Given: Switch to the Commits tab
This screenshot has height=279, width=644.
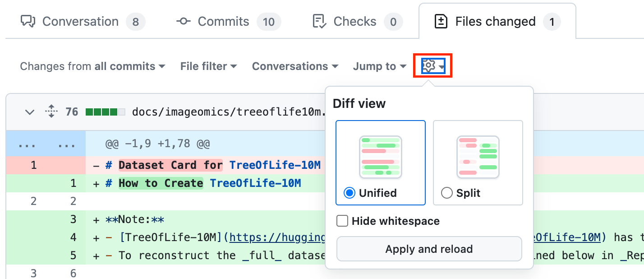Looking at the screenshot, I should tap(223, 21).
